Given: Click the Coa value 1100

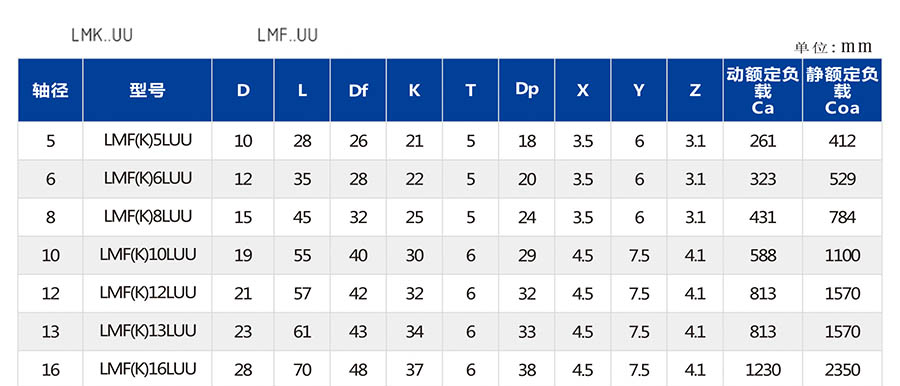Looking at the screenshot, I should [842, 255].
